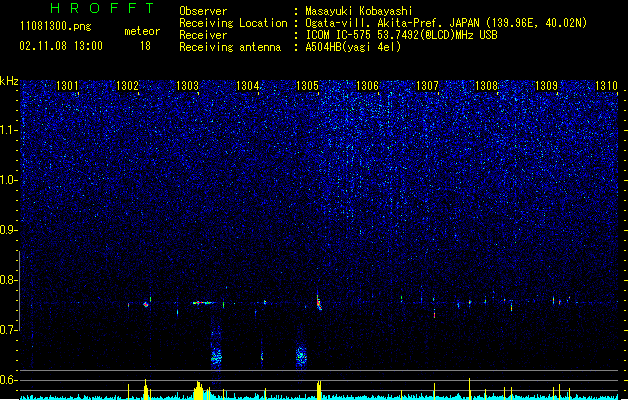Click the 1302 time marker

(127, 86)
